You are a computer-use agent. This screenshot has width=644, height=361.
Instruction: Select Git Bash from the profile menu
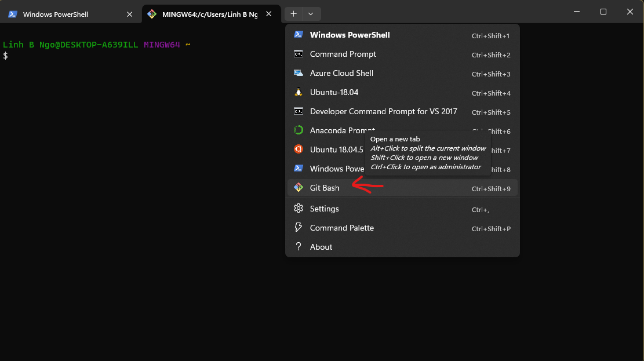click(x=325, y=187)
